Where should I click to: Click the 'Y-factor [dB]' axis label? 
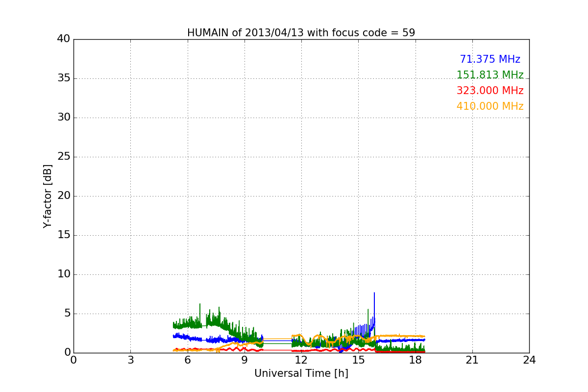coord(48,196)
